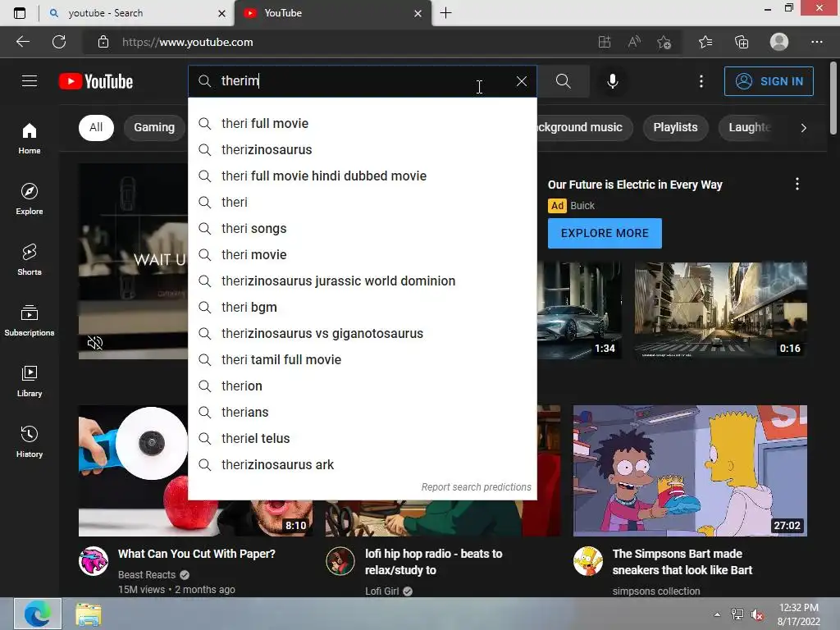Screen dimensions: 840x630
Task: Click the SIGN IN button
Action: [x=768, y=81]
